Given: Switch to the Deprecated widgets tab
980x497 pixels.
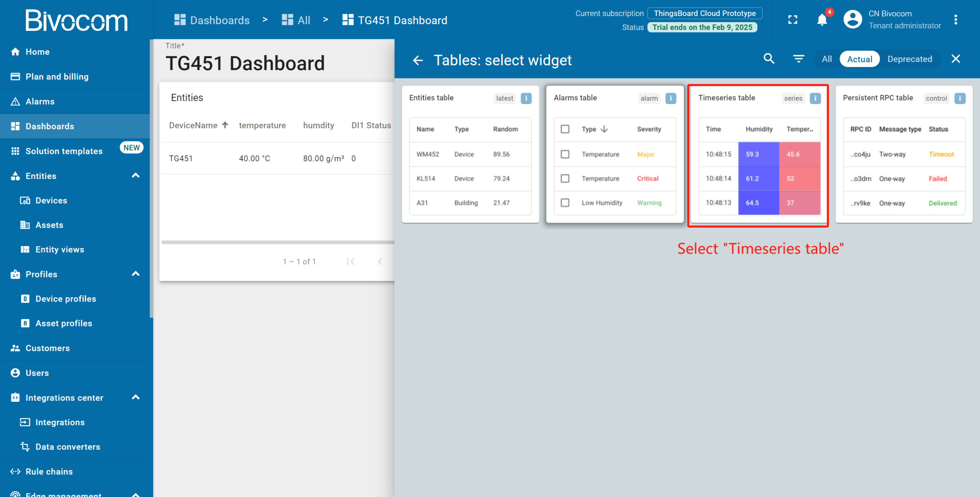Looking at the screenshot, I should click(x=910, y=59).
